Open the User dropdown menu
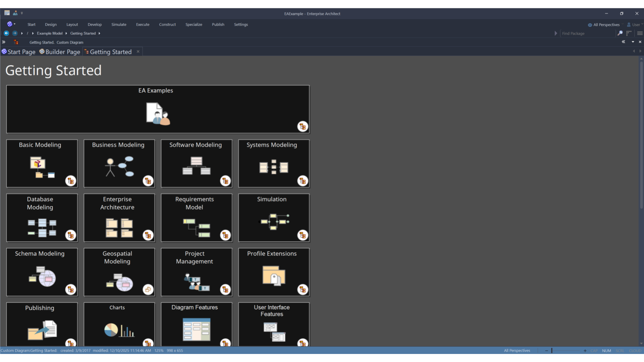 point(642,24)
